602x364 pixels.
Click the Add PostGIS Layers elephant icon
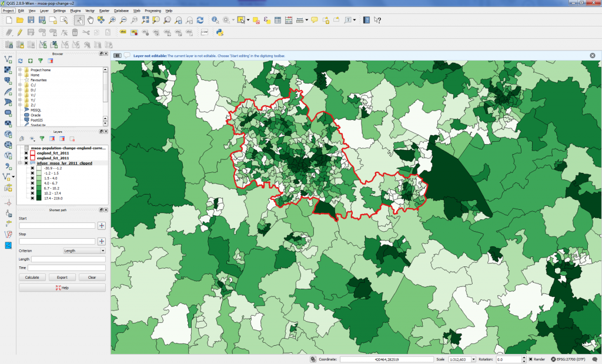pyautogui.click(x=8, y=81)
